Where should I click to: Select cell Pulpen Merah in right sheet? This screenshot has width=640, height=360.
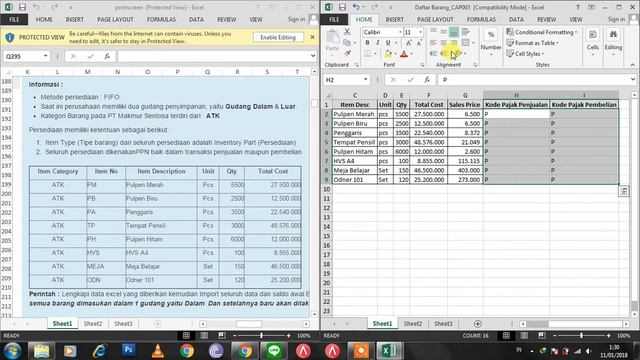pos(354,114)
